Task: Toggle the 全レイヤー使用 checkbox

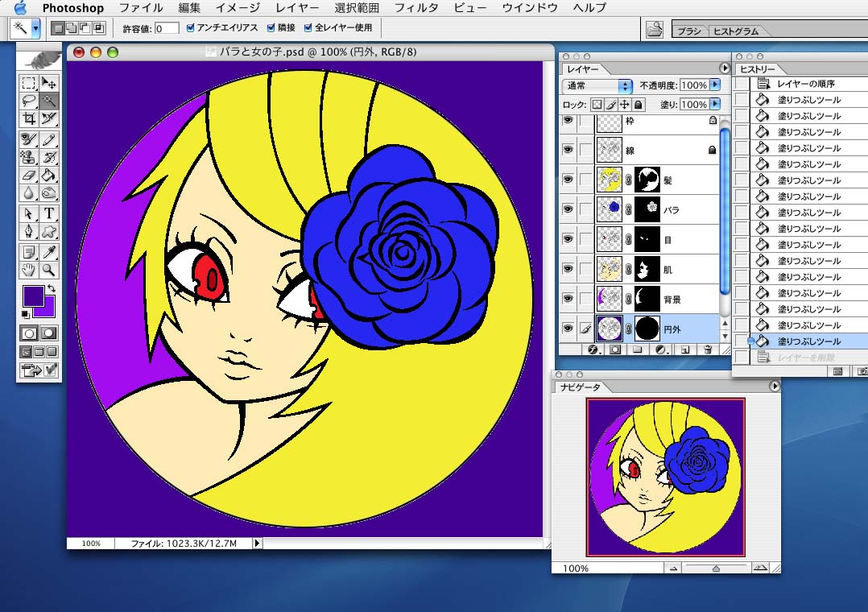Action: click(x=308, y=28)
